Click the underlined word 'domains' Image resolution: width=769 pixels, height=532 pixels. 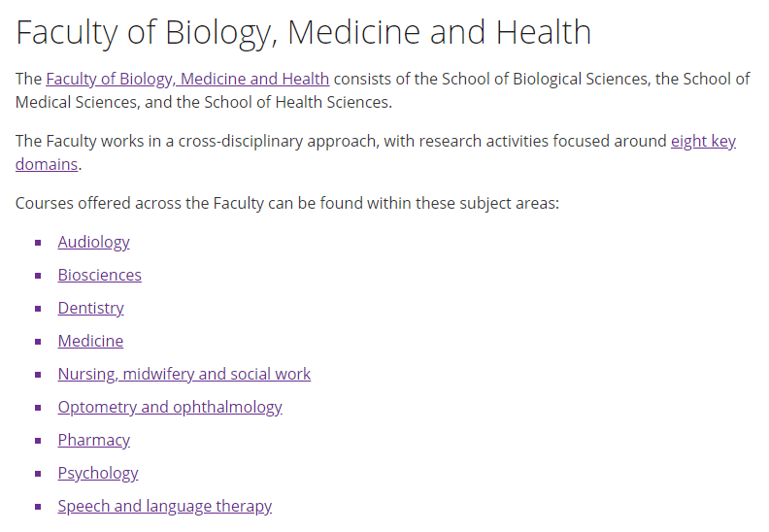coord(47,164)
